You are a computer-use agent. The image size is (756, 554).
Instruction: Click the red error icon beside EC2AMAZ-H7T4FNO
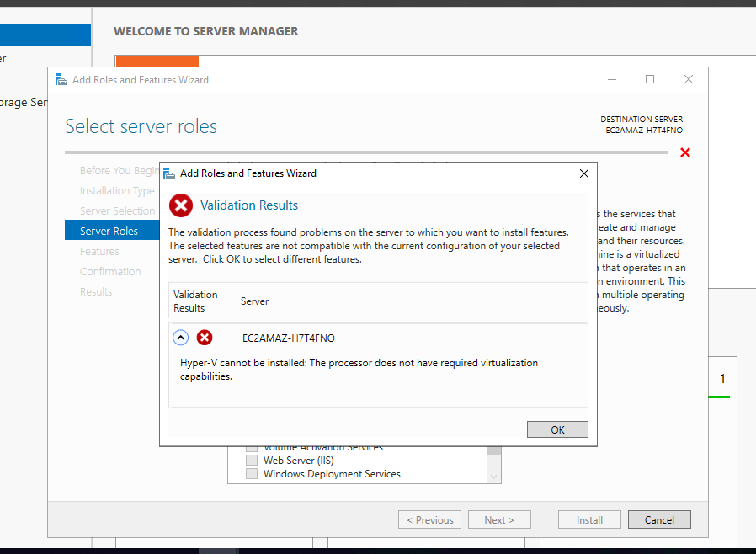pyautogui.click(x=205, y=338)
